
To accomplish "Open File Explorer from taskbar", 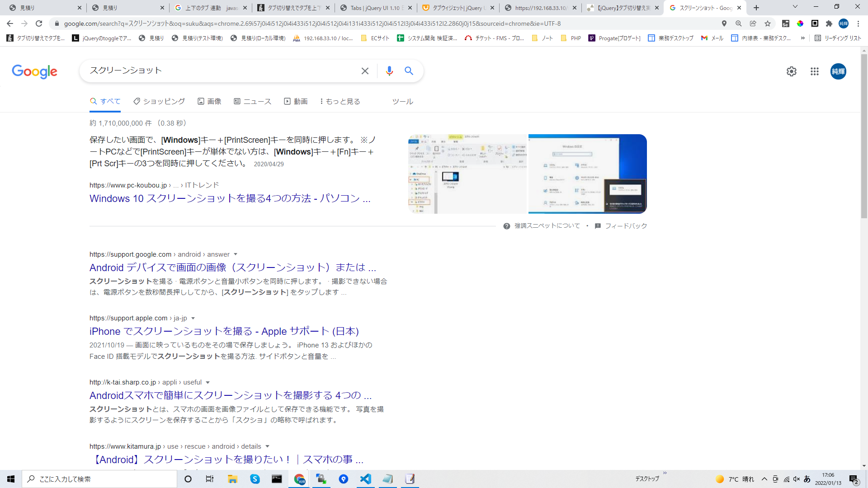I will [x=232, y=479].
